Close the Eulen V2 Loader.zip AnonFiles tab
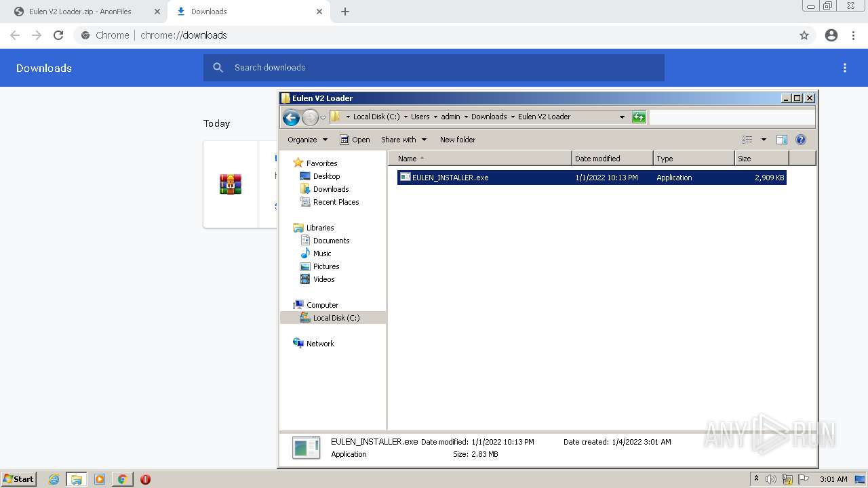This screenshot has width=868, height=488. tap(157, 12)
